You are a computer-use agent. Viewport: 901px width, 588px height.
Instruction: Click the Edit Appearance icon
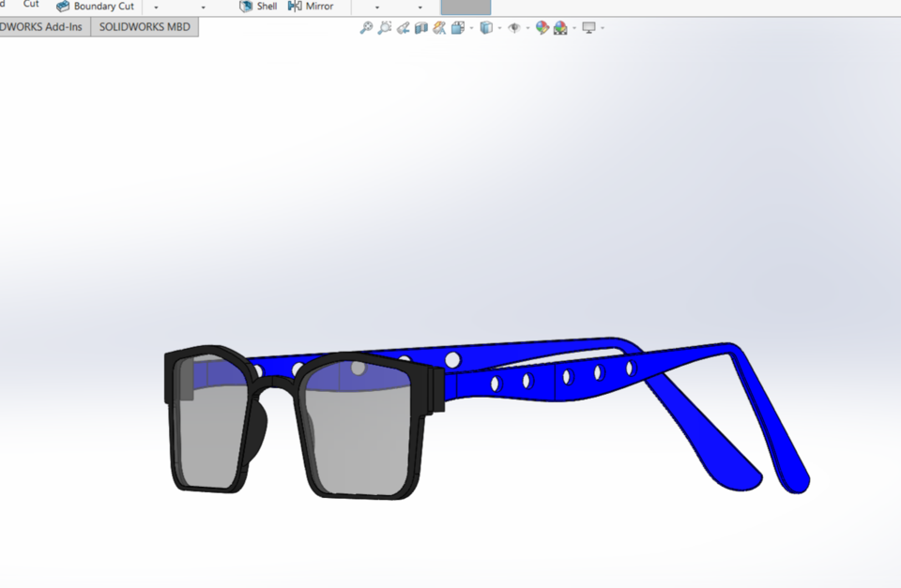point(542,28)
